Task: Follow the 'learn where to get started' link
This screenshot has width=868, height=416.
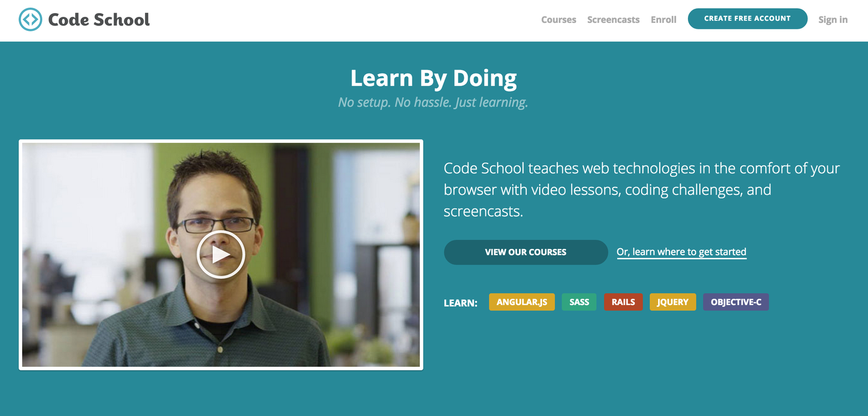Action: tap(681, 252)
